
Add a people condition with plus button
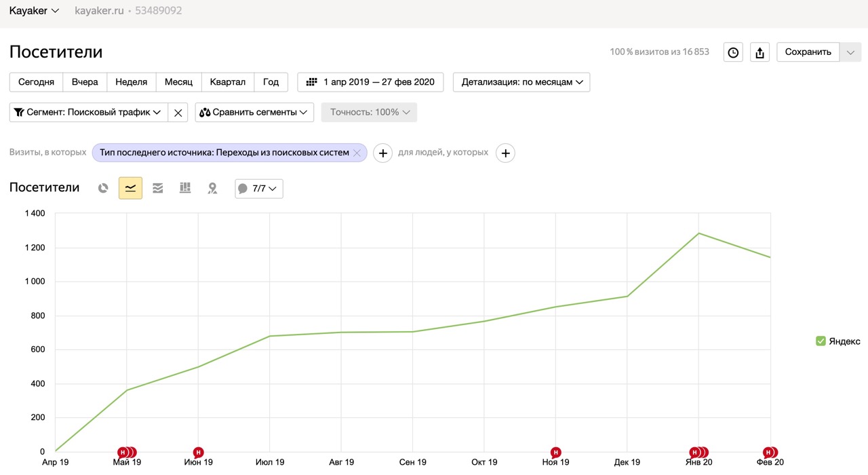click(505, 153)
